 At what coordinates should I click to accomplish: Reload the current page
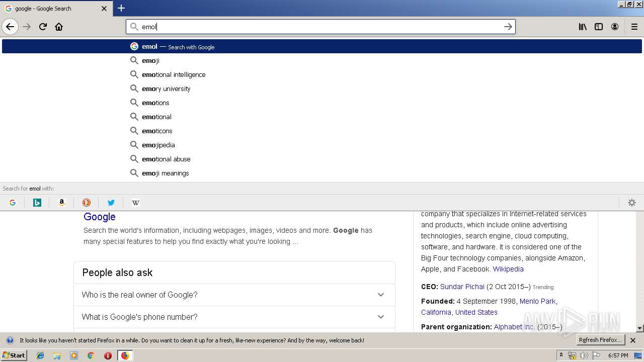43,27
